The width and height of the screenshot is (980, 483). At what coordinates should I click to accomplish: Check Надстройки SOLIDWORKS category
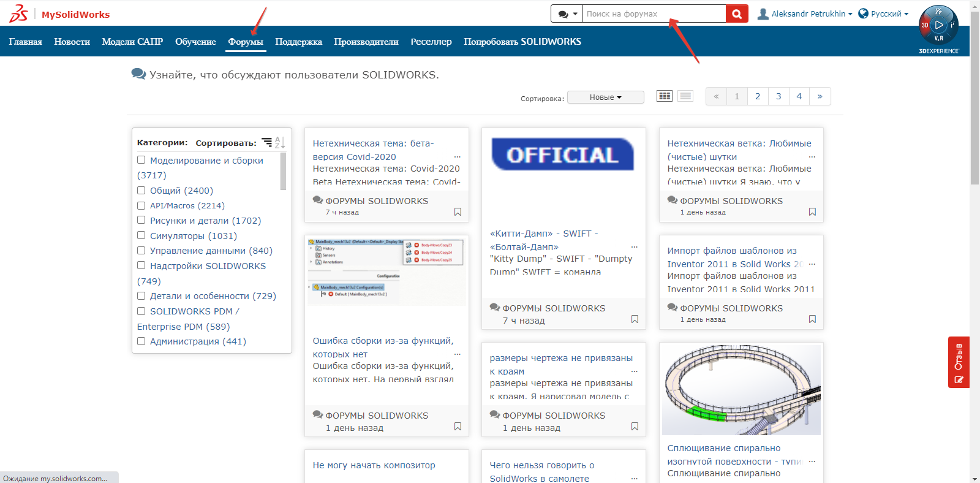click(141, 265)
